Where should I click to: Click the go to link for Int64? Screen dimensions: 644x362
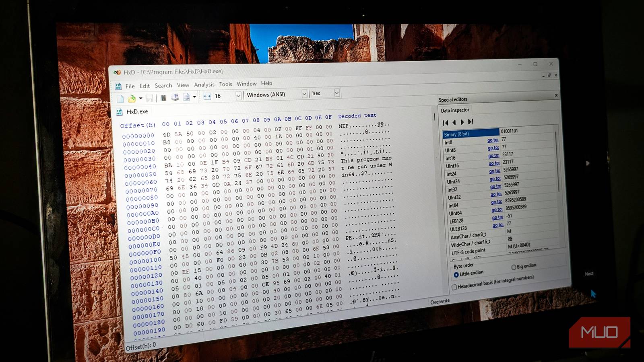(497, 202)
